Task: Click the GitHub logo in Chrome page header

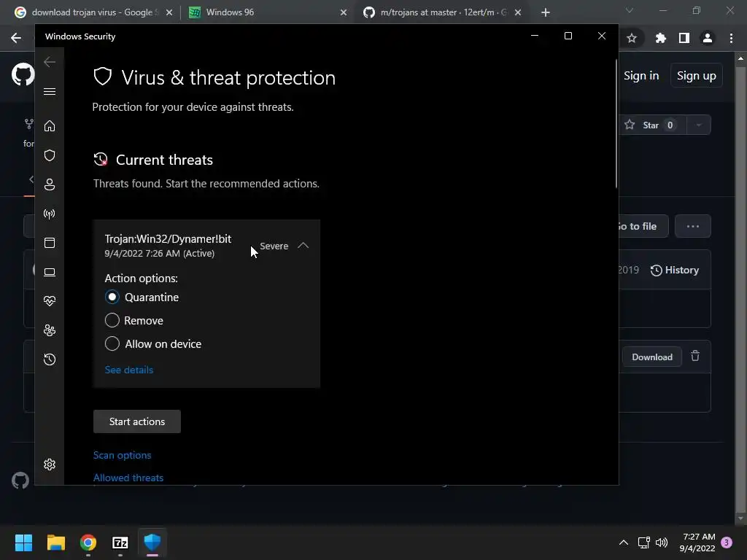Action: 23,74
